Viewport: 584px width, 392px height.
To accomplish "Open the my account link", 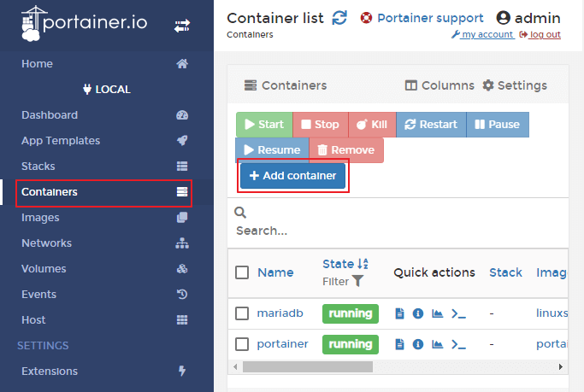I will tap(483, 34).
